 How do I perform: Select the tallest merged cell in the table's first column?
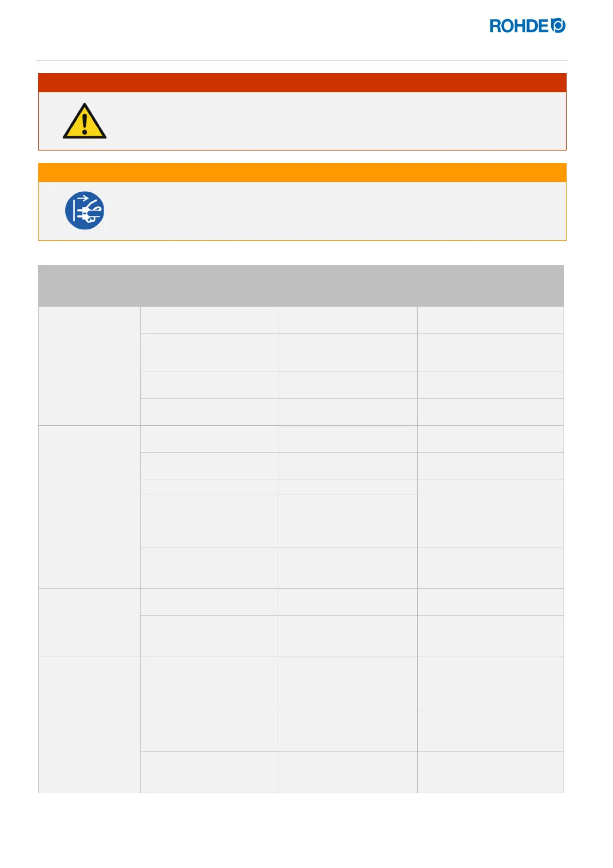pyautogui.click(x=89, y=507)
